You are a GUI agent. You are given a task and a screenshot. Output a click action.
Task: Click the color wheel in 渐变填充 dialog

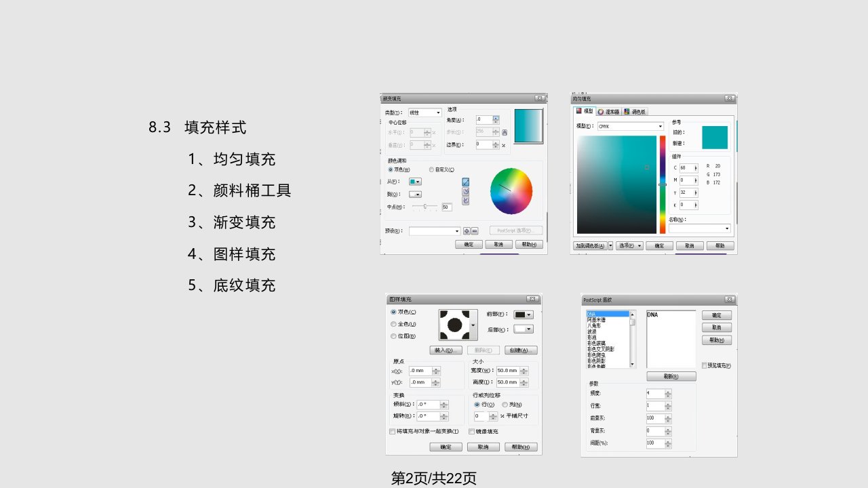pos(511,191)
